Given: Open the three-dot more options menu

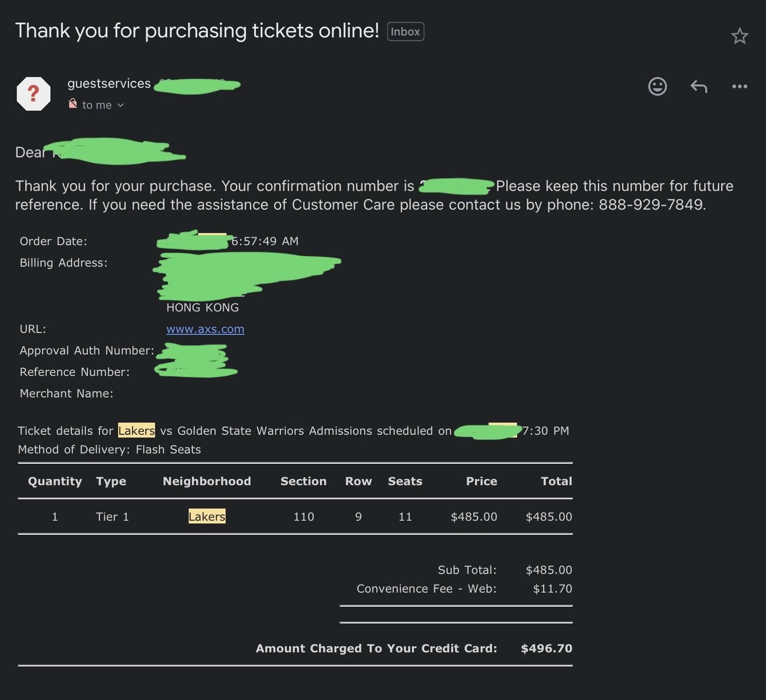Looking at the screenshot, I should tap(739, 86).
